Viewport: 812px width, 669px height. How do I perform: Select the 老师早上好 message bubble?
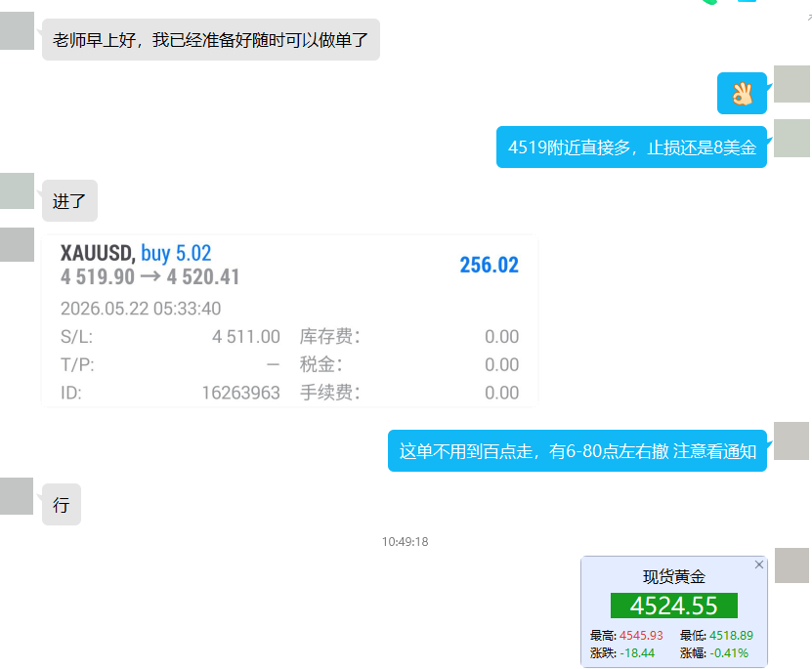[211, 40]
